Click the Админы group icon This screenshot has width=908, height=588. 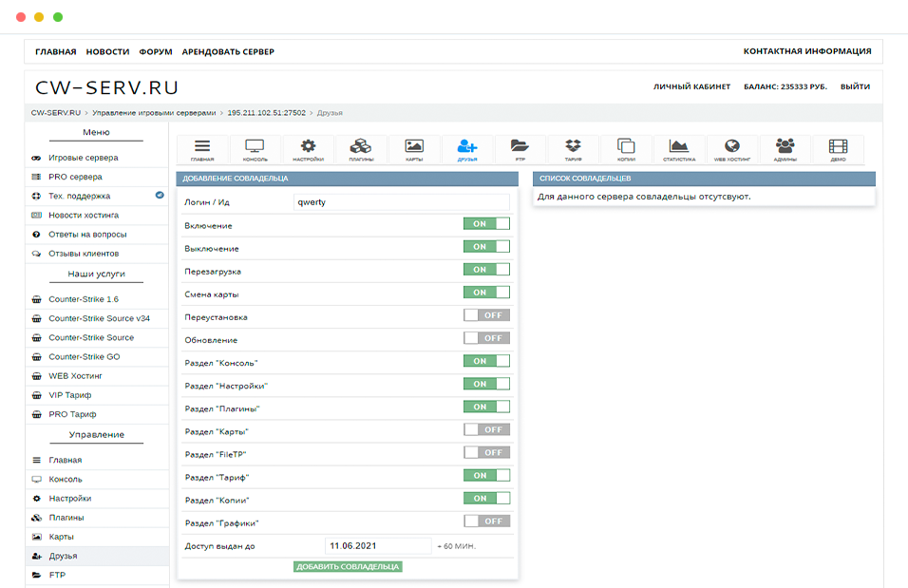[x=785, y=149]
